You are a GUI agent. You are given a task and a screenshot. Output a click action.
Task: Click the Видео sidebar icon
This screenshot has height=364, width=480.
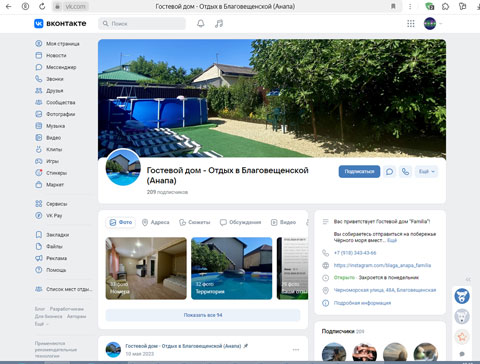click(39, 137)
